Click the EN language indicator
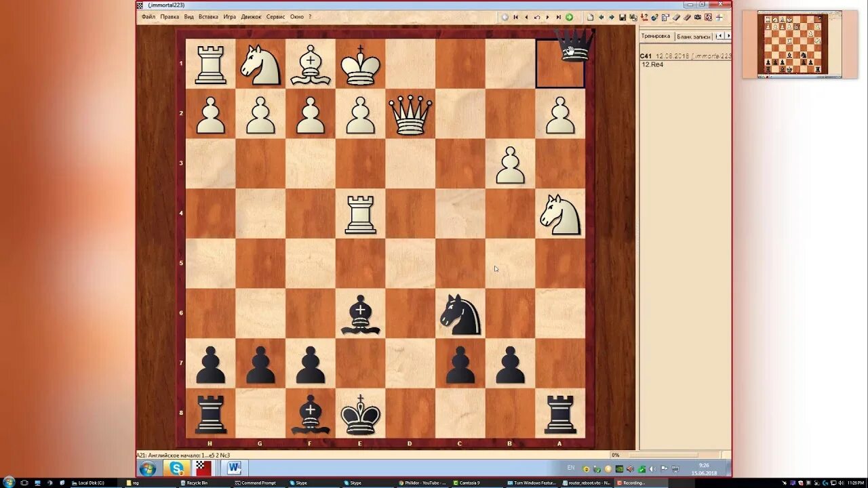Screen dimensions: 868x488 [570, 468]
